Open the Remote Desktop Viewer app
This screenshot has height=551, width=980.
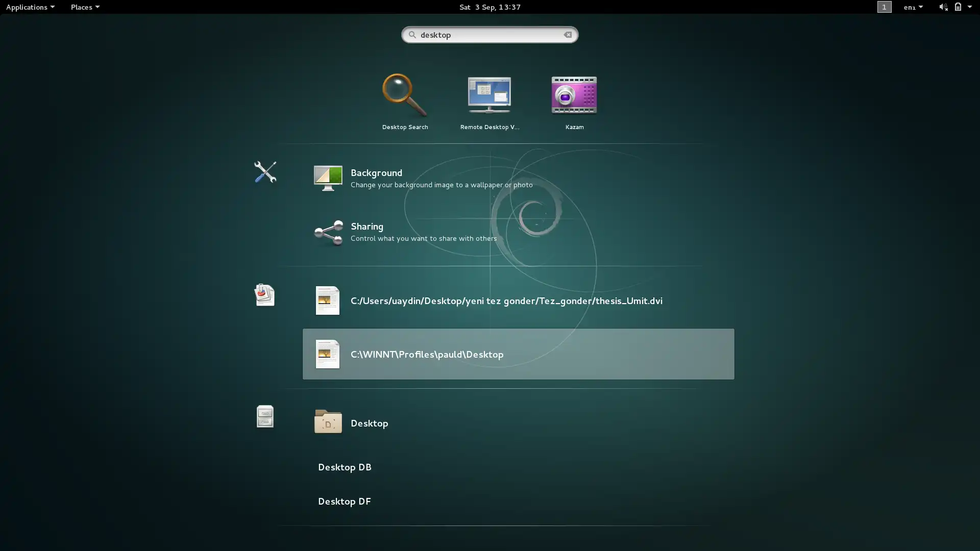click(489, 102)
